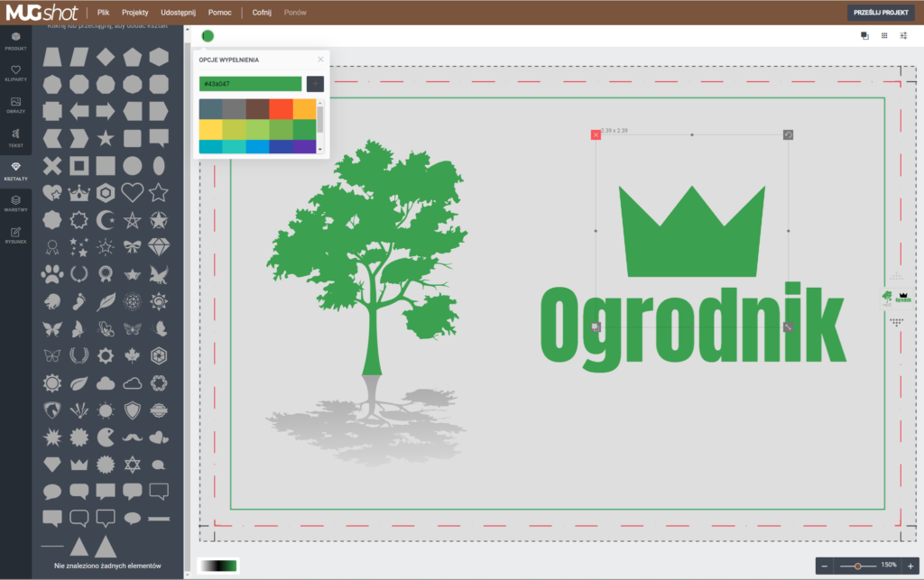The image size is (924, 580).
Task: Open the Plik menu
Action: pyautogui.click(x=104, y=13)
